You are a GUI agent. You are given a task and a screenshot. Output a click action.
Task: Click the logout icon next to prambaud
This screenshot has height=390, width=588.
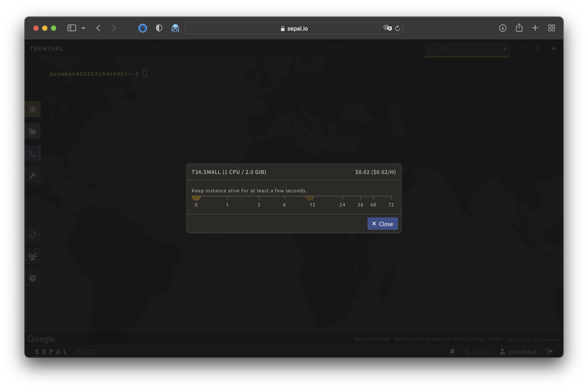coord(550,352)
